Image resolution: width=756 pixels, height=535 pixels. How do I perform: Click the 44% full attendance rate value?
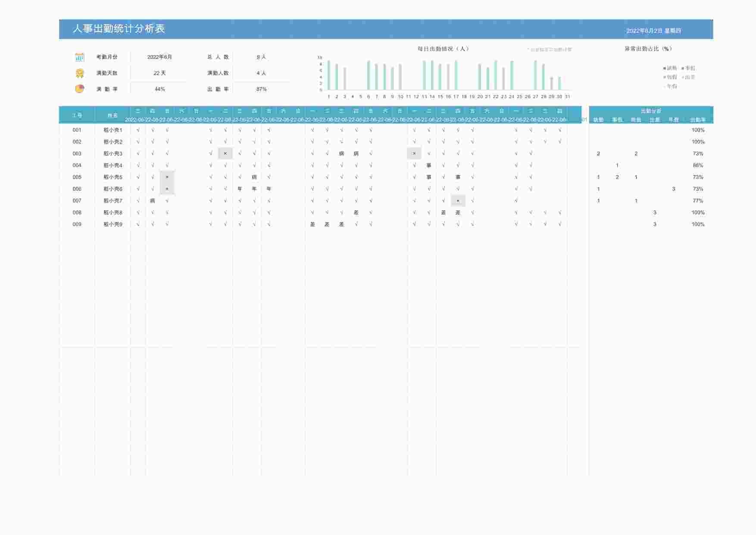click(159, 89)
